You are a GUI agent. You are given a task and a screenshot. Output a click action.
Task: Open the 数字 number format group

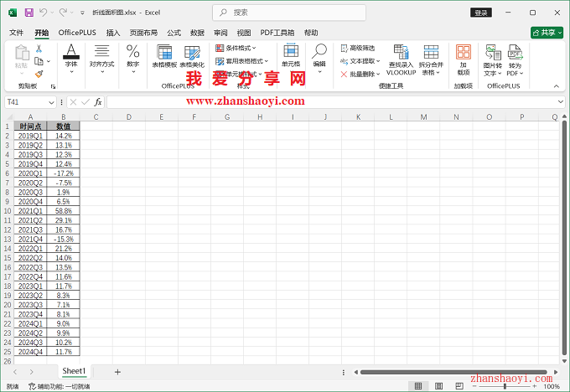coord(132,58)
